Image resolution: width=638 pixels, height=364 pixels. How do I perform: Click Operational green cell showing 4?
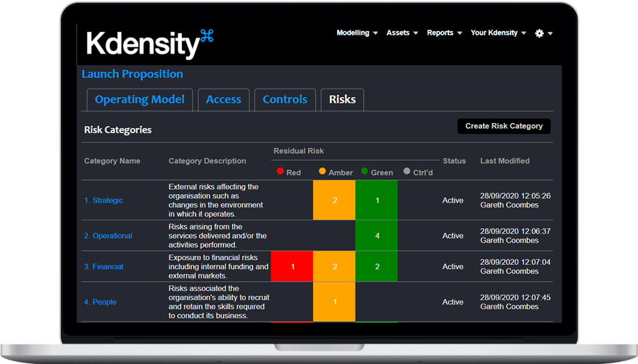click(377, 236)
